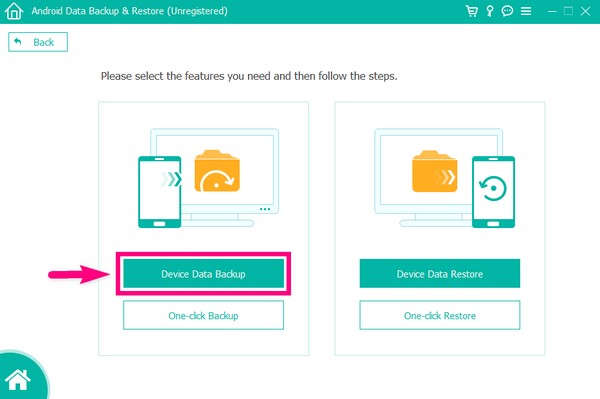Open the feedback chat bubble icon
Image resolution: width=600 pixels, height=399 pixels.
(507, 11)
